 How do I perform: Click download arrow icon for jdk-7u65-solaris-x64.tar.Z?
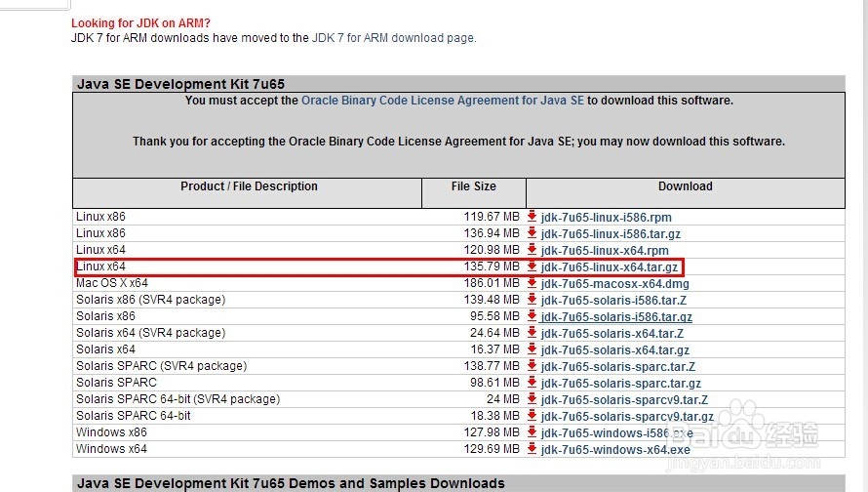pos(532,333)
